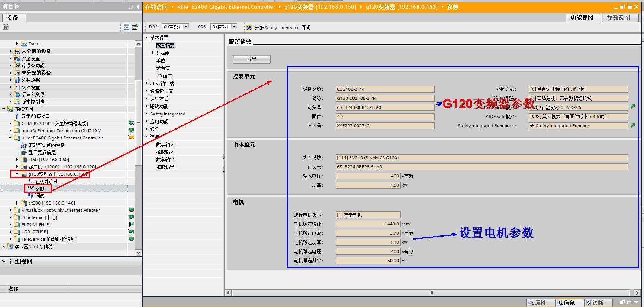Click the 显示更多信息 icon in tree
The width and height of the screenshot is (644, 307).
tap(24, 152)
